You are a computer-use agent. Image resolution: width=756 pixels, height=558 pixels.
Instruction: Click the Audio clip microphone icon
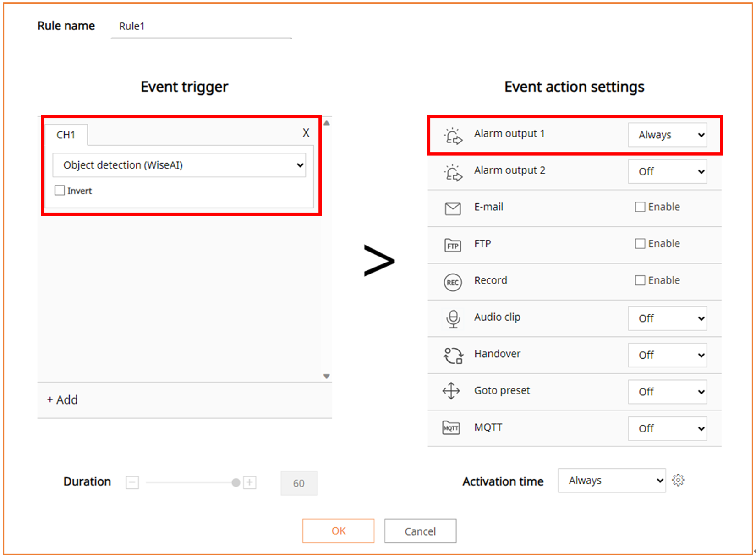tap(453, 319)
